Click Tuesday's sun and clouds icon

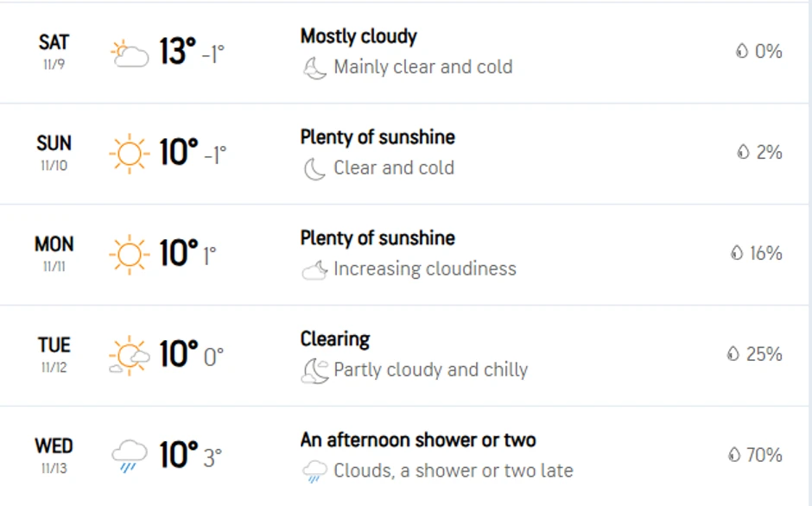(x=130, y=356)
